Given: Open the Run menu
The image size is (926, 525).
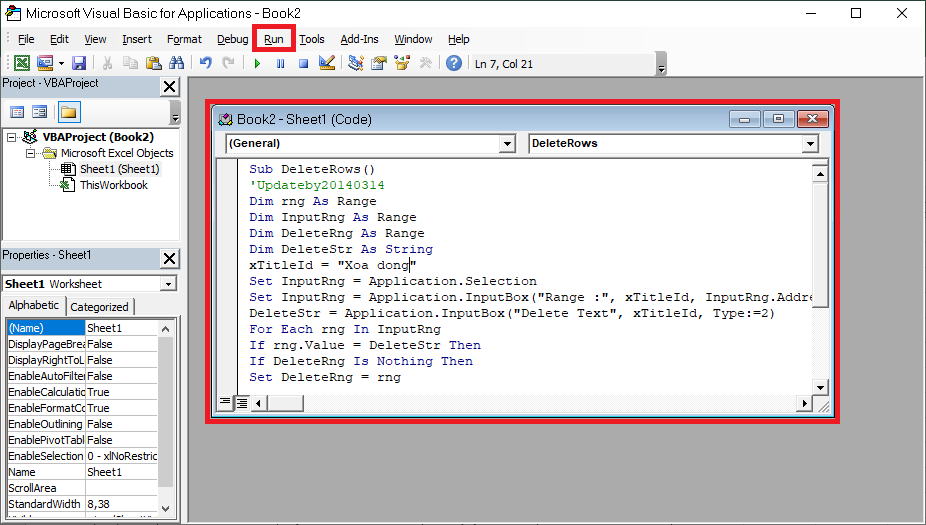Looking at the screenshot, I should [x=274, y=39].
